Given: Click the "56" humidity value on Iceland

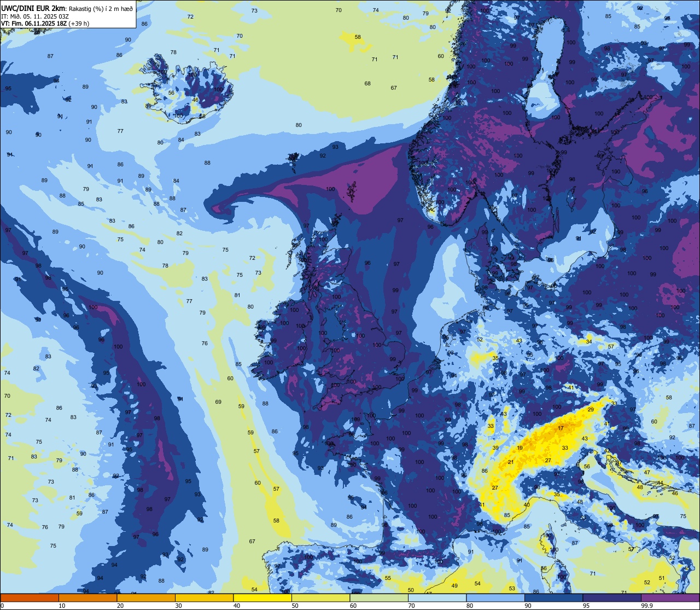Looking at the screenshot, I should (x=171, y=93).
